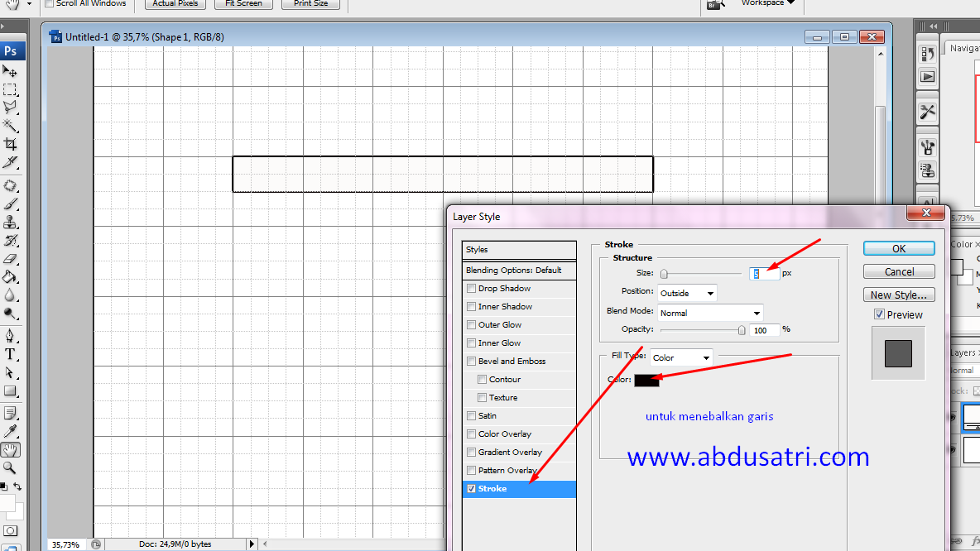The height and width of the screenshot is (551, 980).
Task: Select the History Brush tool
Action: pyautogui.click(x=10, y=241)
